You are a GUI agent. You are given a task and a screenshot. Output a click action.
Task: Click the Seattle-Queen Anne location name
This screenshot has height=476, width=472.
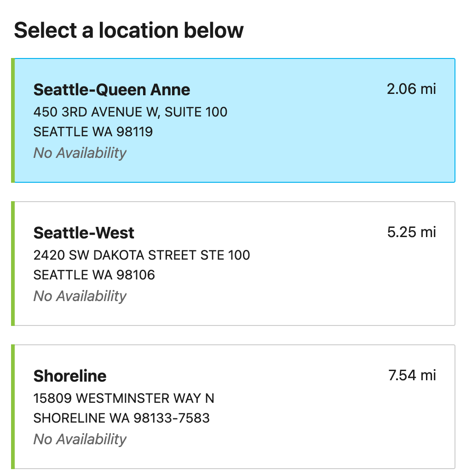(112, 89)
